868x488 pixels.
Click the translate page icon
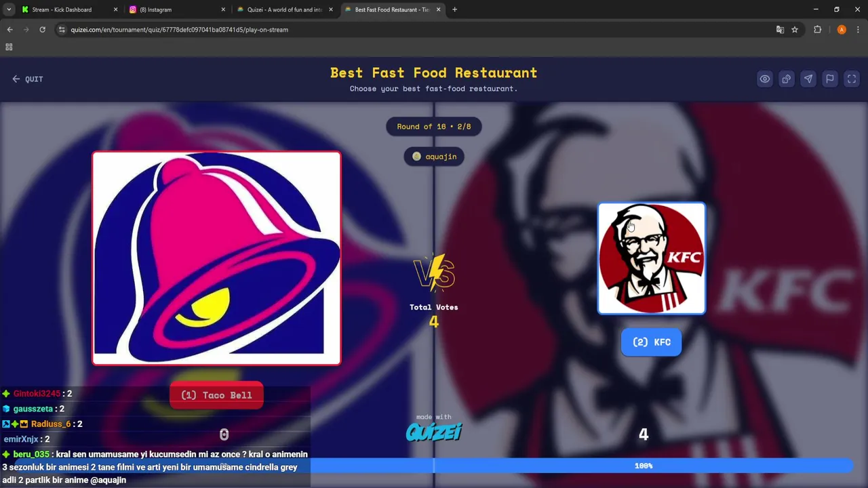(x=780, y=30)
